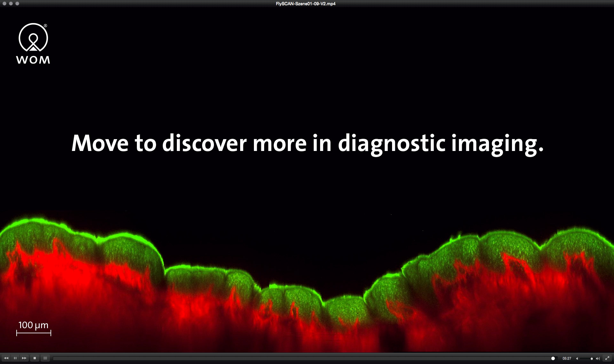Pause the video playback

15,358
